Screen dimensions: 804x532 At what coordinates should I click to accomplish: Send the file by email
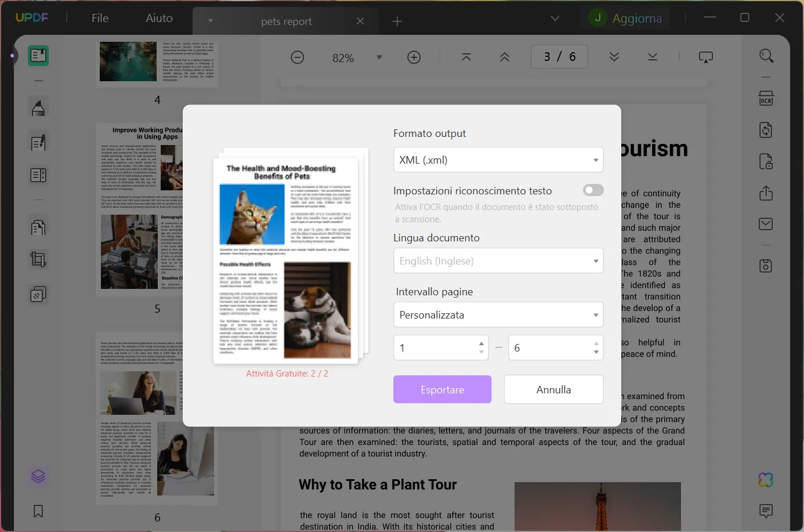click(x=766, y=224)
